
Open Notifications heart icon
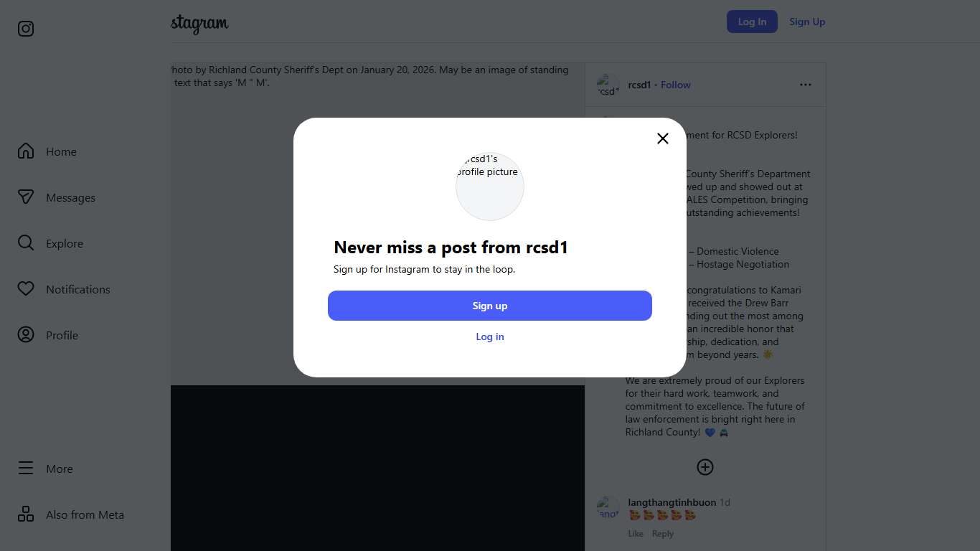[x=26, y=289]
